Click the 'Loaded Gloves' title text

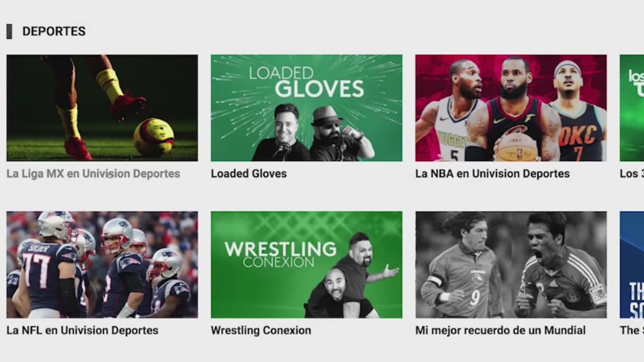249,173
